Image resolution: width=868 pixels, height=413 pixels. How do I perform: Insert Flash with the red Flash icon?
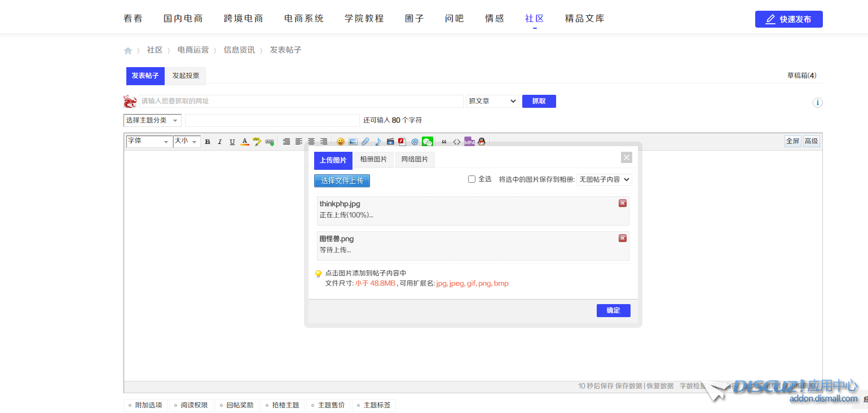[402, 142]
